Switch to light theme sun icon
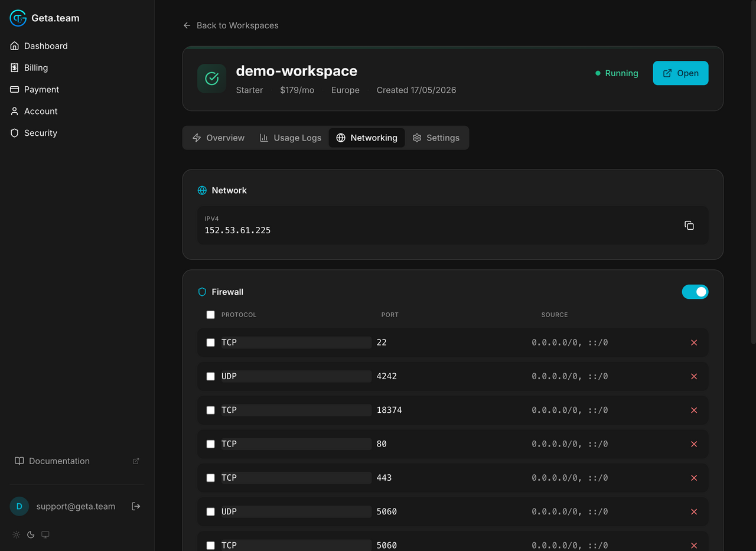The height and width of the screenshot is (551, 756). coord(16,534)
